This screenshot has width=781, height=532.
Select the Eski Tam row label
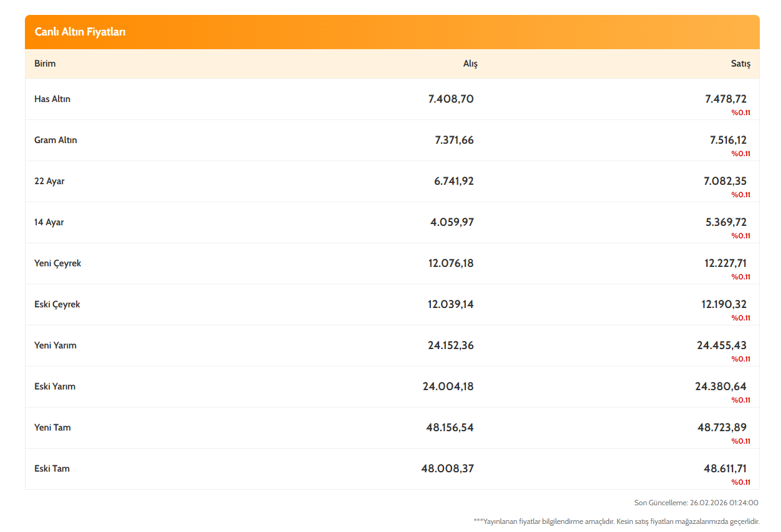coord(52,469)
